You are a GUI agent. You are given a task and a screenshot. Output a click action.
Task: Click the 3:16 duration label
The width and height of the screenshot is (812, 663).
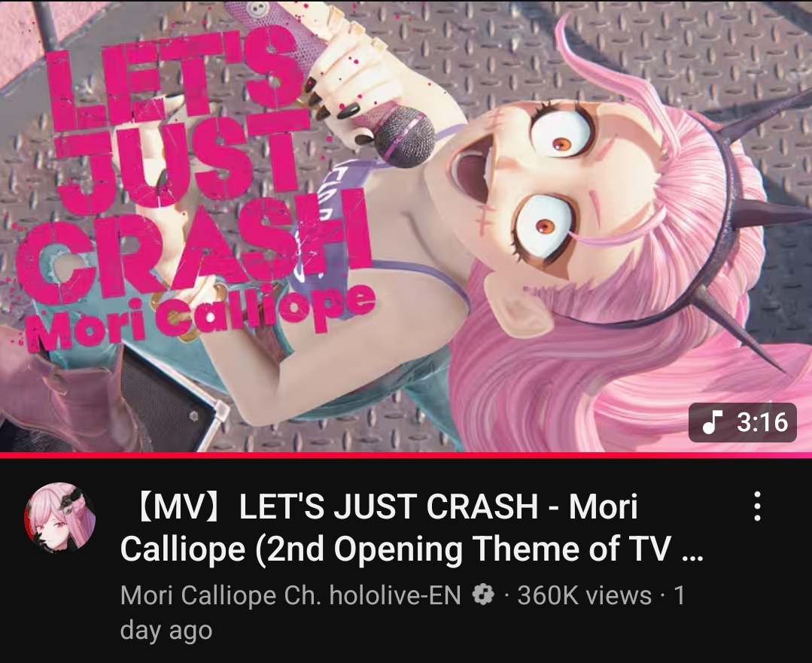(x=762, y=422)
